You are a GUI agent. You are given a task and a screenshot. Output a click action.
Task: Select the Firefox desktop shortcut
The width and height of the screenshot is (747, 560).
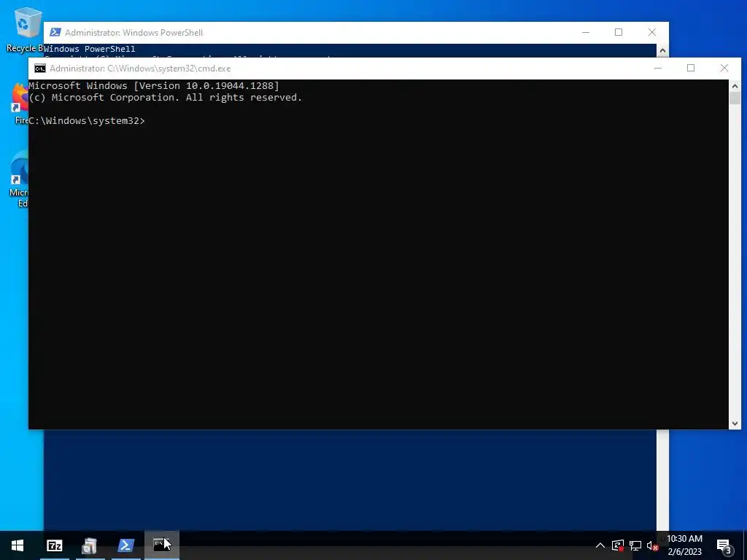pyautogui.click(x=20, y=104)
